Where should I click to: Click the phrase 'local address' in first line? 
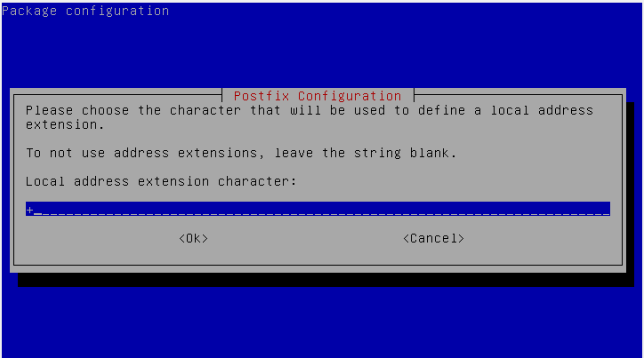click(x=542, y=110)
